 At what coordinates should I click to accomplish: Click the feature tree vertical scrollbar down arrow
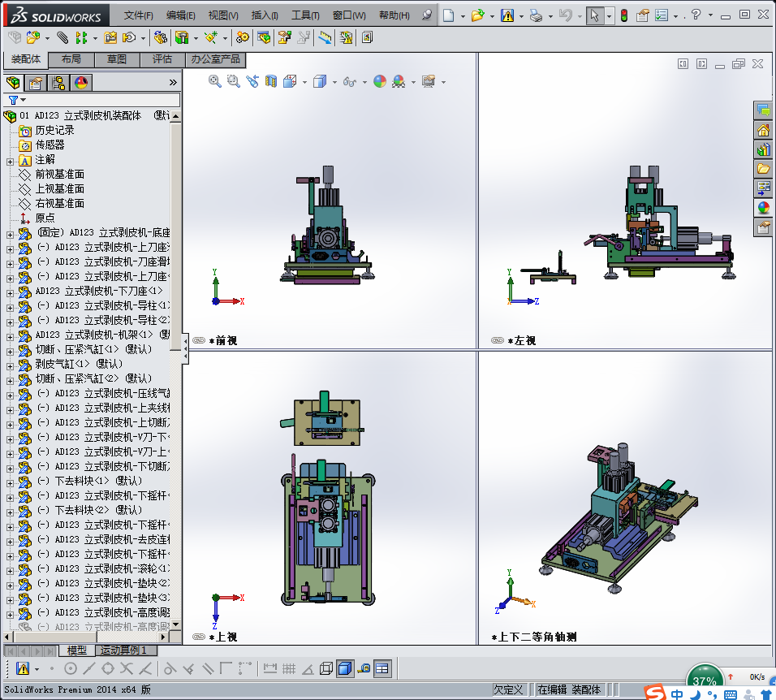(175, 624)
